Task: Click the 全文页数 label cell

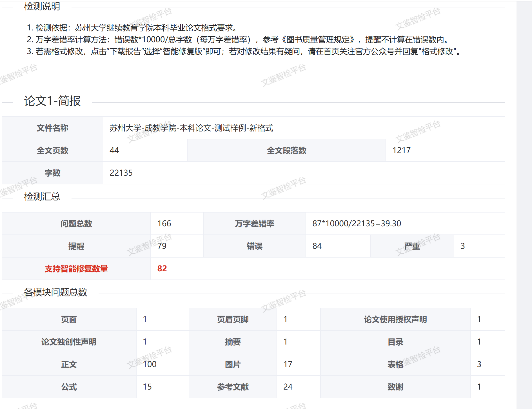Action: pos(52,150)
